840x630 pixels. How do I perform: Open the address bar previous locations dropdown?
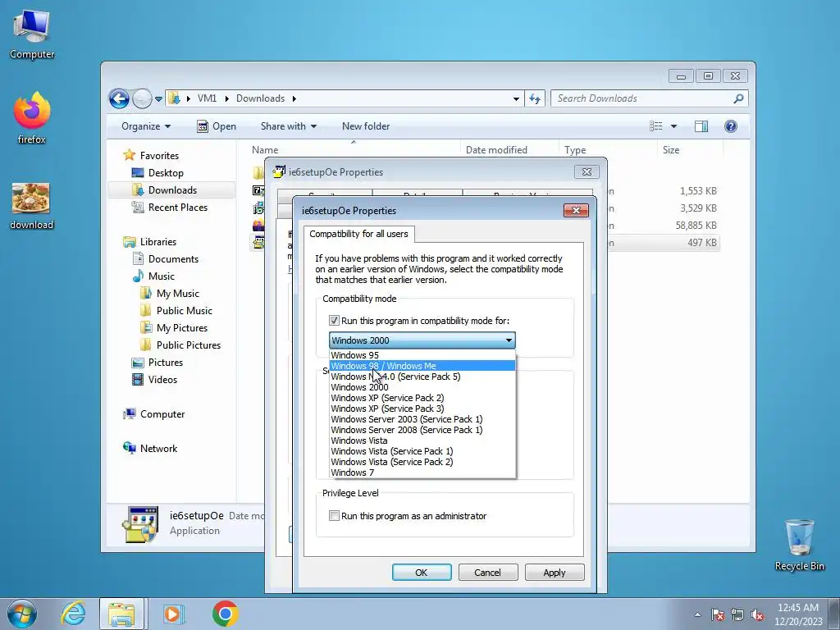(x=516, y=99)
